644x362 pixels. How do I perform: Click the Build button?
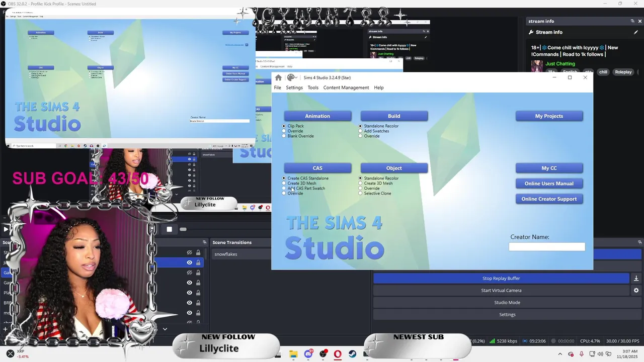(x=394, y=116)
